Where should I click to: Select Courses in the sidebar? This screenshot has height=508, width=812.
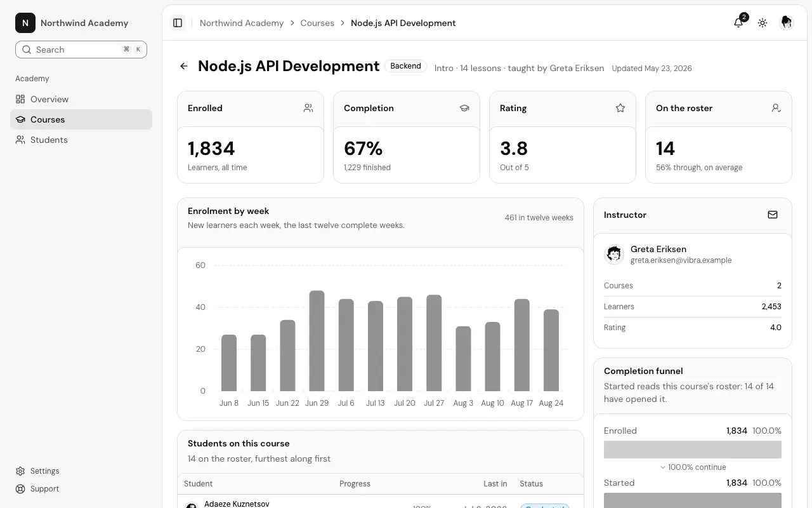(x=81, y=119)
